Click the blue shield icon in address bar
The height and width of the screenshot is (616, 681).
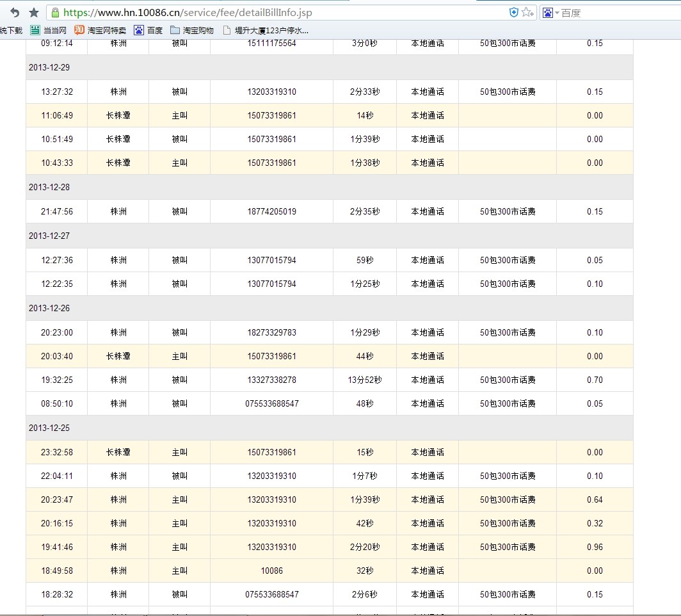click(513, 13)
